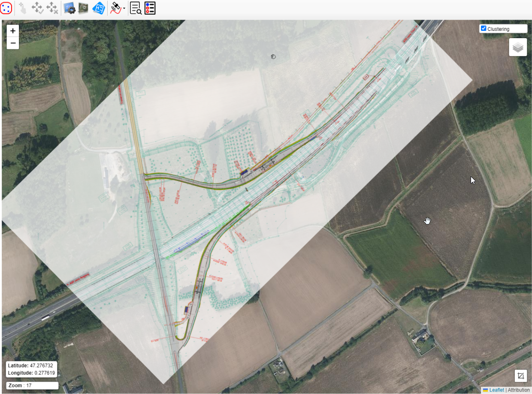
Task: Click the Latitude and Longitude coordinates box
Action: [x=31, y=369]
